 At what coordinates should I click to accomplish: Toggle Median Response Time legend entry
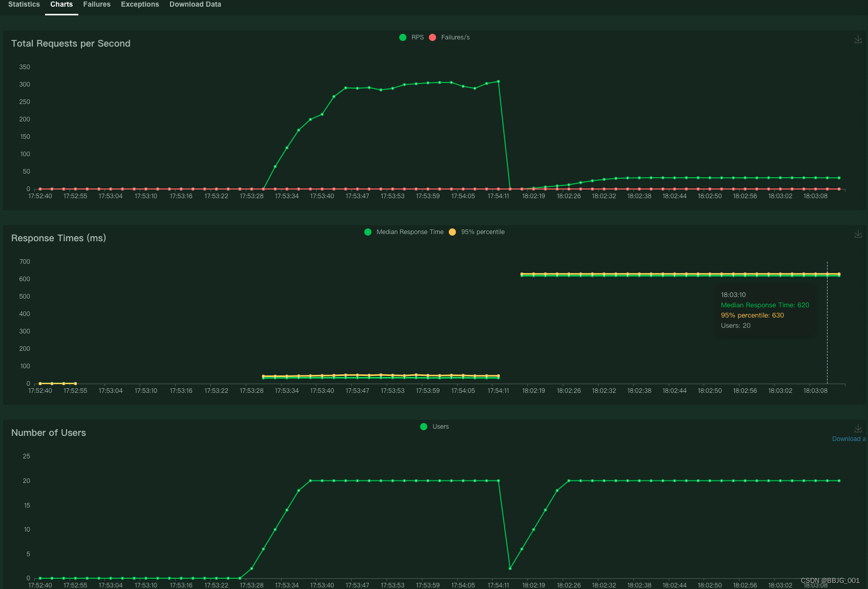(x=404, y=232)
